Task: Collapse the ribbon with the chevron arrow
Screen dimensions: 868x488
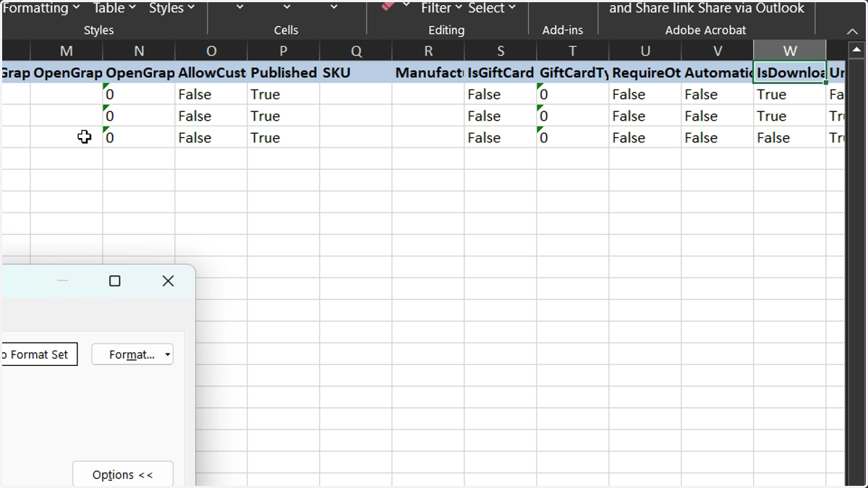Action: coord(852,31)
